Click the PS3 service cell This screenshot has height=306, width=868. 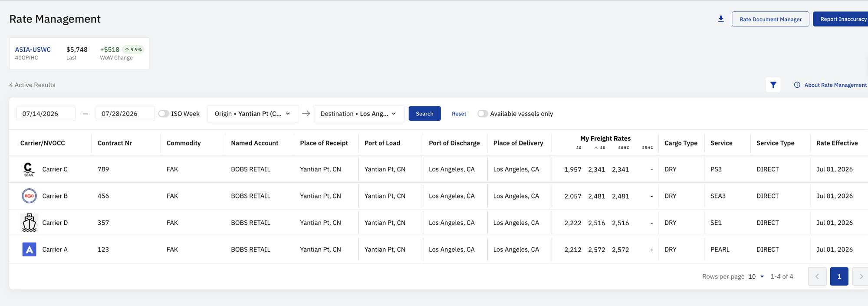click(x=716, y=169)
